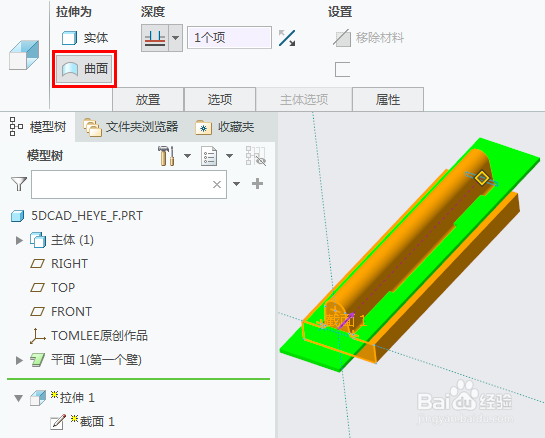Switch to the 收藏夹 favorites tab
The height and width of the screenshot is (438, 545).
point(225,127)
